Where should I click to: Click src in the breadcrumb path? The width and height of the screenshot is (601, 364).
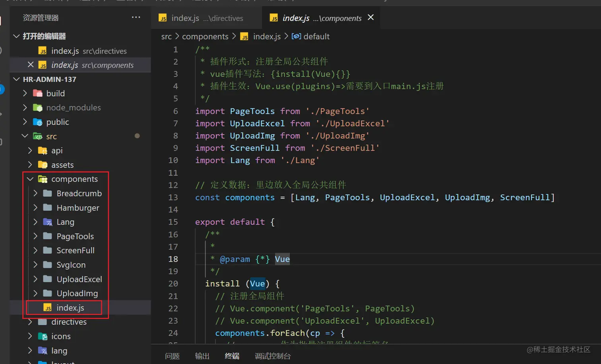(166, 37)
